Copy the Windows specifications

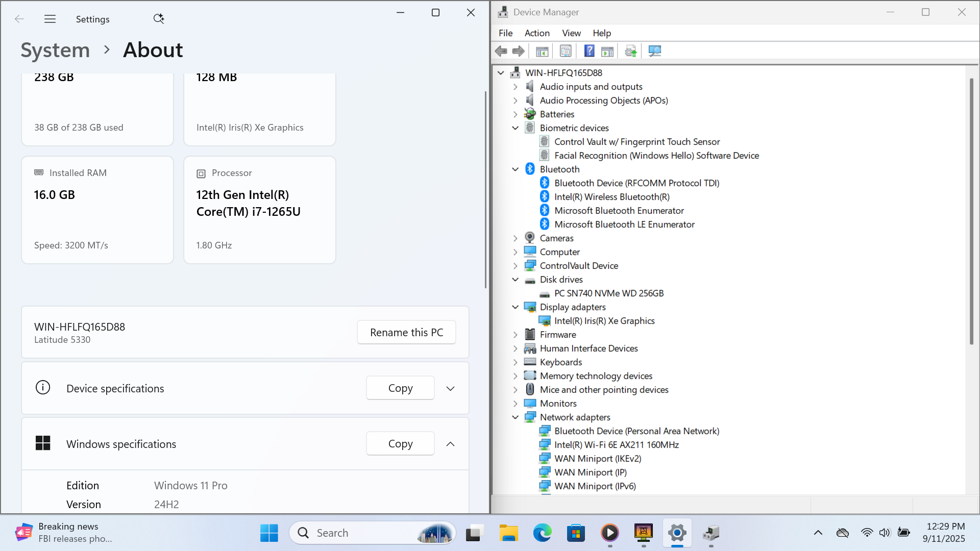click(x=400, y=444)
